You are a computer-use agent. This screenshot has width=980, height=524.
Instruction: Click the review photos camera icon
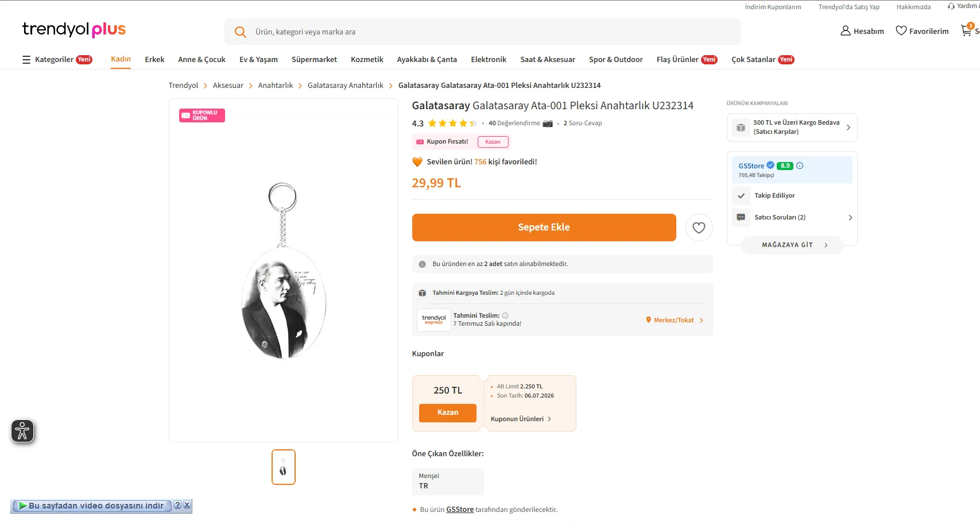click(x=548, y=124)
